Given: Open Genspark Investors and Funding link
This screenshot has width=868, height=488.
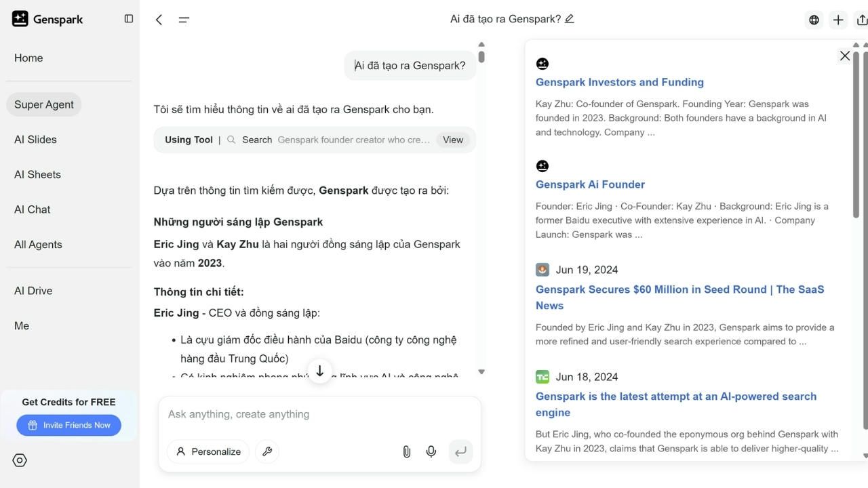Looking at the screenshot, I should coord(620,82).
